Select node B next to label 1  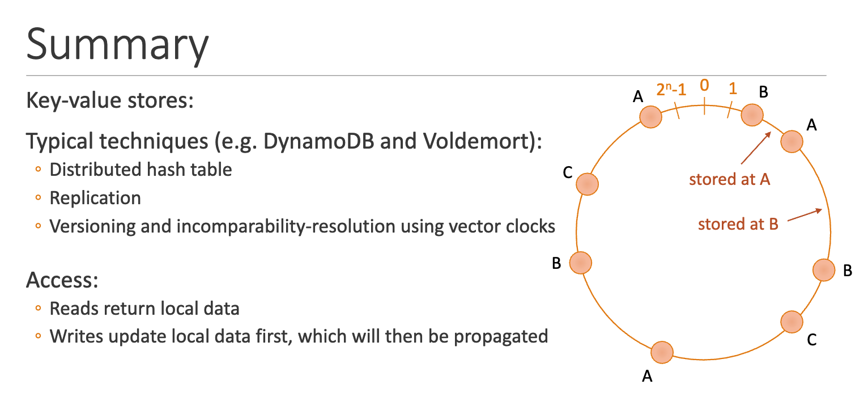pos(752,115)
